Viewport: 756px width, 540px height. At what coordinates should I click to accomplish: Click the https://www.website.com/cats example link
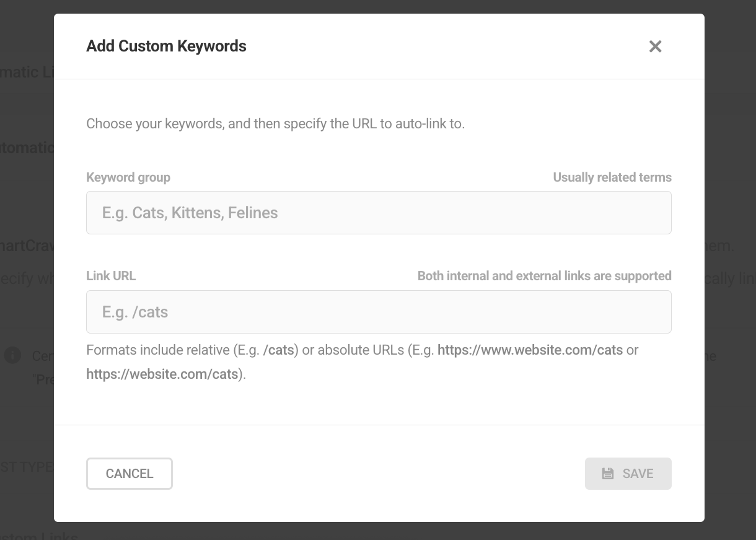tap(530, 350)
